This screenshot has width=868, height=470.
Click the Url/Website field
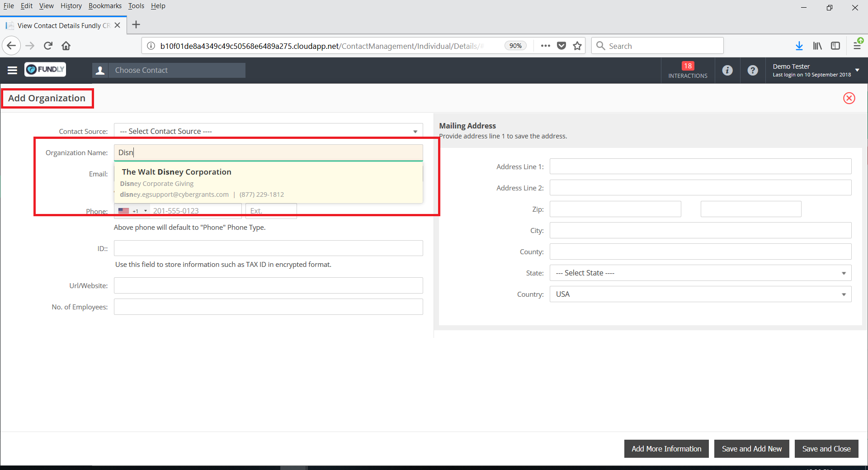[x=268, y=285]
